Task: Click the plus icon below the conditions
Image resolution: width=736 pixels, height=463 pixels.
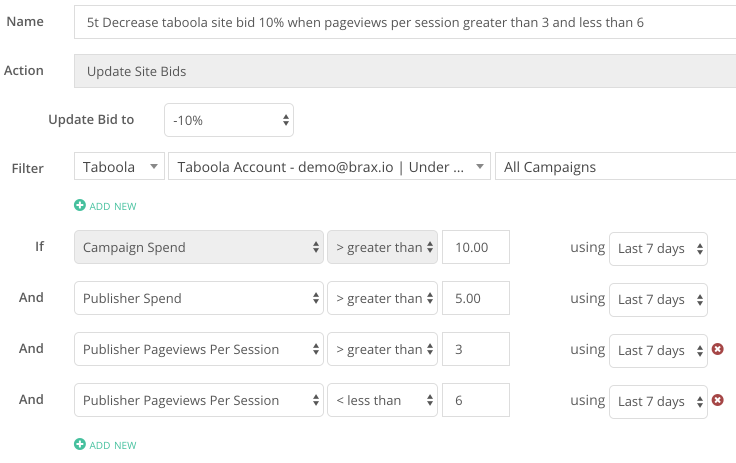Action: pyautogui.click(x=80, y=444)
